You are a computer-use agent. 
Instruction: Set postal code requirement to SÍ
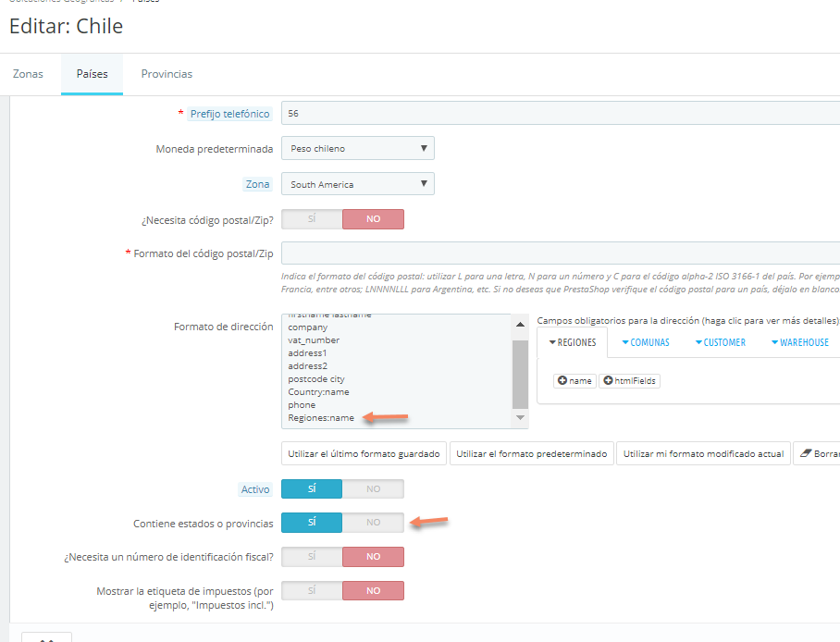coord(312,219)
